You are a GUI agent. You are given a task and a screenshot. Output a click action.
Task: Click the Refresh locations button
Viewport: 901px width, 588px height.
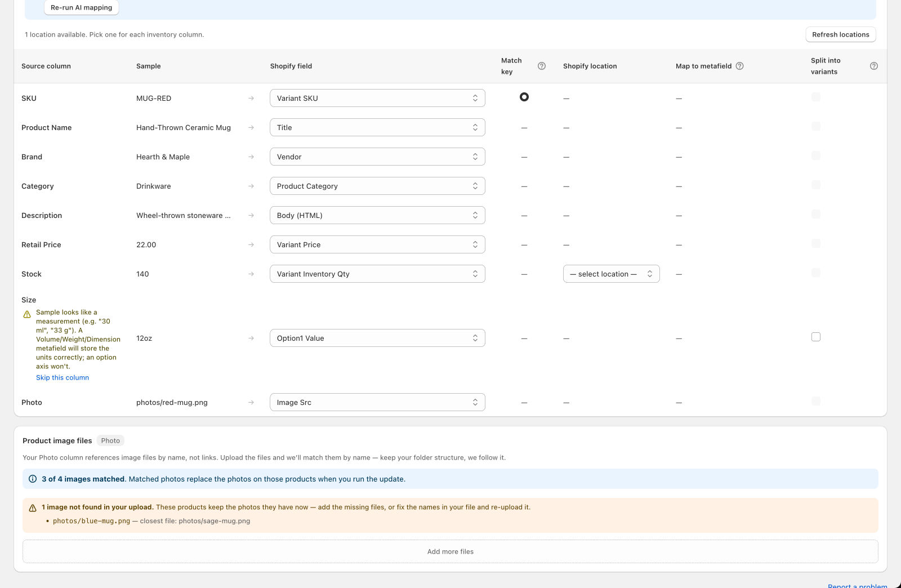(841, 34)
